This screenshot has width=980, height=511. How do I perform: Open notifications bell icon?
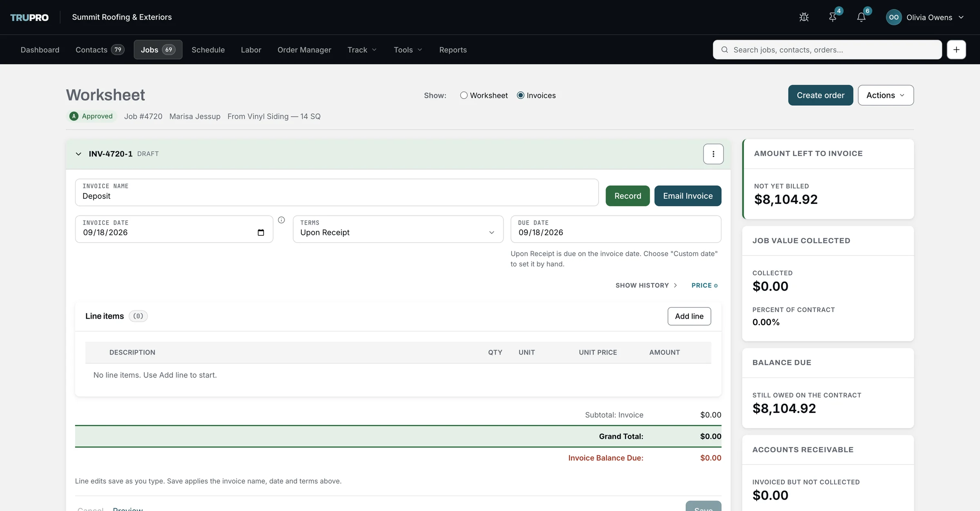(x=861, y=17)
